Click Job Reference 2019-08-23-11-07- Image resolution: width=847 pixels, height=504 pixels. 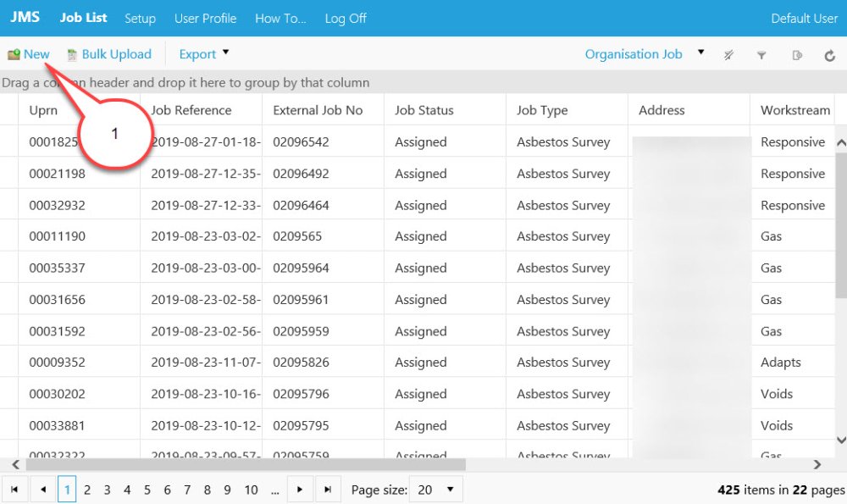206,362
